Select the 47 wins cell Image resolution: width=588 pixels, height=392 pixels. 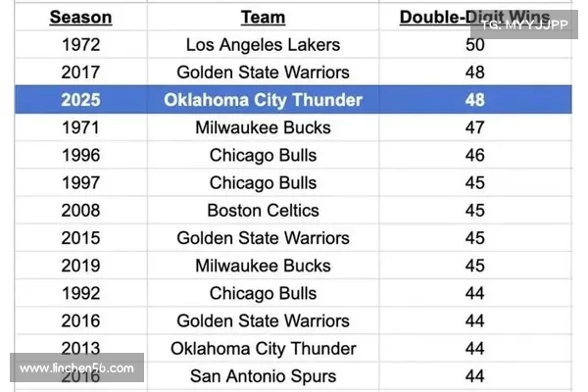474,127
